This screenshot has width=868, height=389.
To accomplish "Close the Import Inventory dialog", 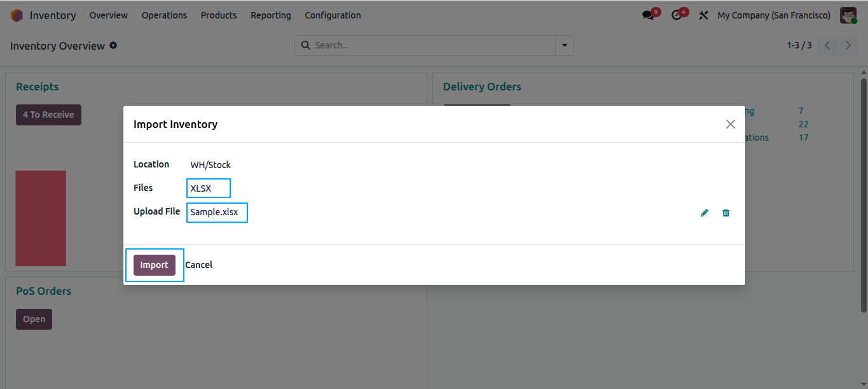I will (x=731, y=124).
